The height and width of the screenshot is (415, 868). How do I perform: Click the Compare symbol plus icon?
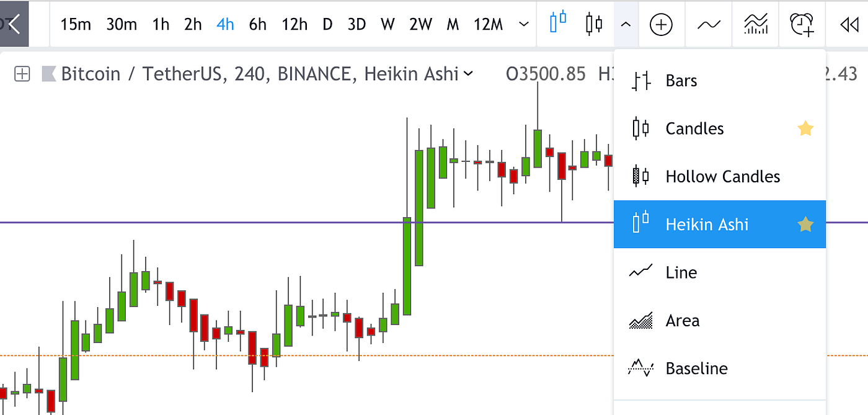pyautogui.click(x=661, y=24)
